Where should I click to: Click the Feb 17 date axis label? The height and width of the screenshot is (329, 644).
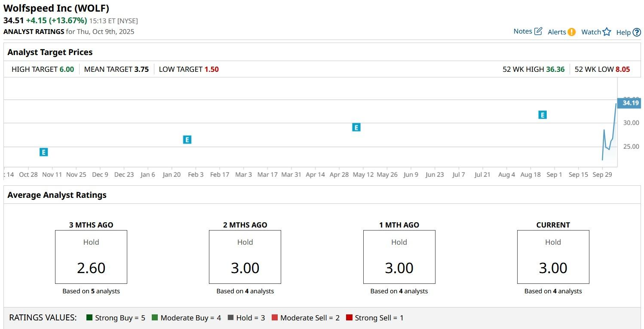(220, 175)
